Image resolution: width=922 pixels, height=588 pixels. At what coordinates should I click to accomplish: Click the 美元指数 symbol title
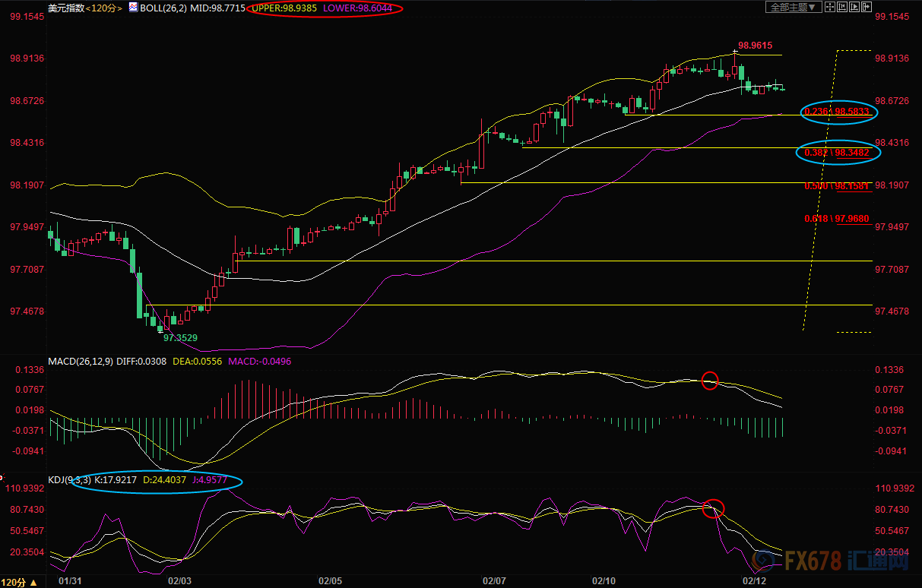(65, 8)
